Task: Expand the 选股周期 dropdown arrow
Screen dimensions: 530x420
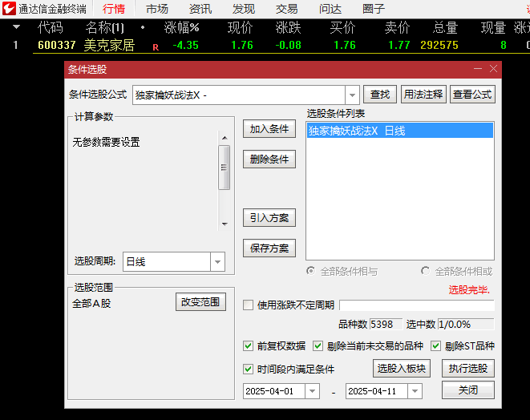Action: coord(217,261)
